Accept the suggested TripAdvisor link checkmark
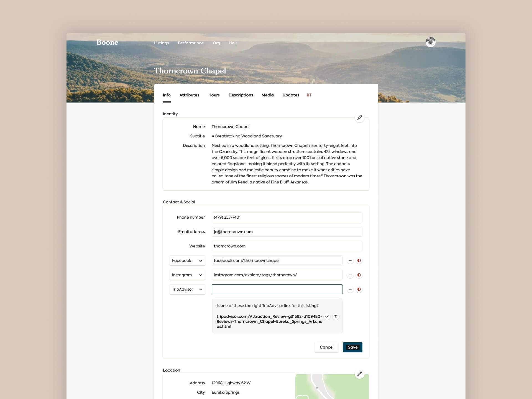532x399 pixels. point(327,316)
